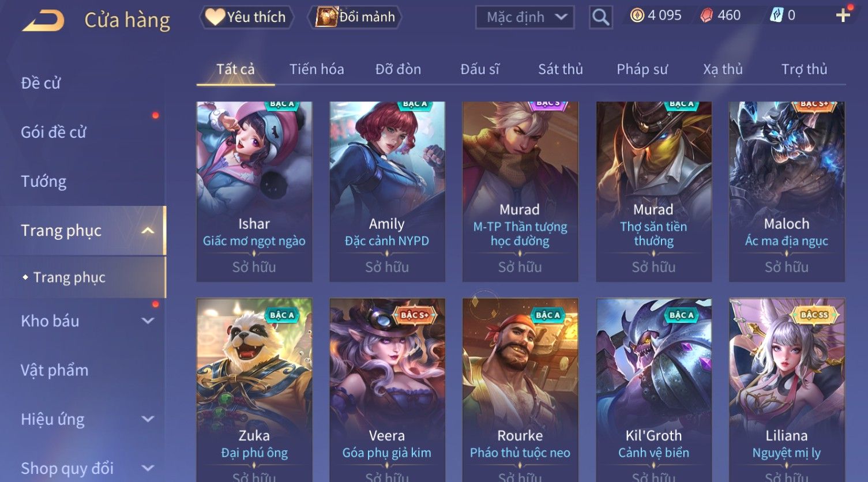Open Gói đề cử in the sidebar
868x482 pixels.
pyautogui.click(x=54, y=132)
